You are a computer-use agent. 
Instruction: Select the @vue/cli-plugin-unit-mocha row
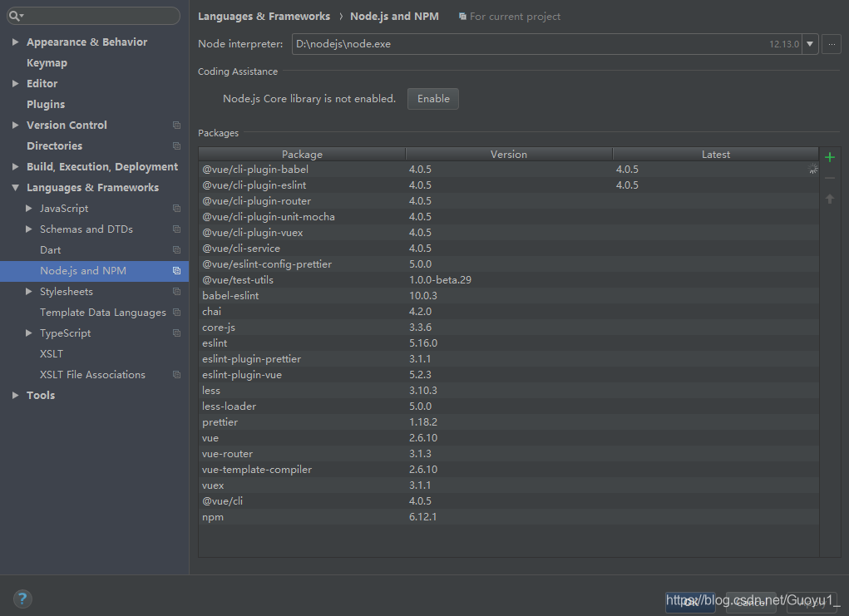tap(508, 216)
